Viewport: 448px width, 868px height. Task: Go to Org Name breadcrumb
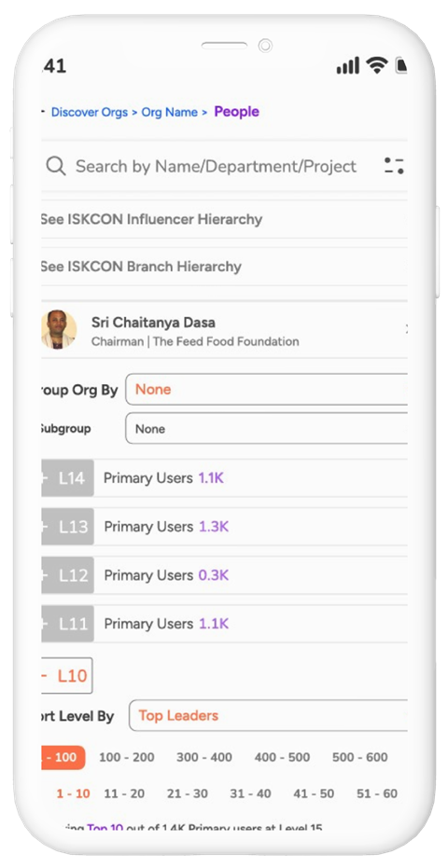[x=170, y=113]
